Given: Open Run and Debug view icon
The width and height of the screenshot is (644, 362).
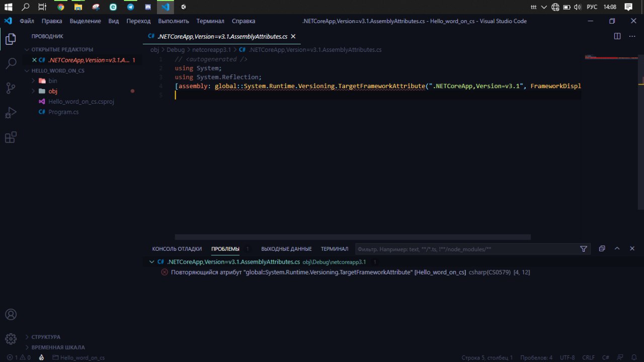Looking at the screenshot, I should point(11,113).
